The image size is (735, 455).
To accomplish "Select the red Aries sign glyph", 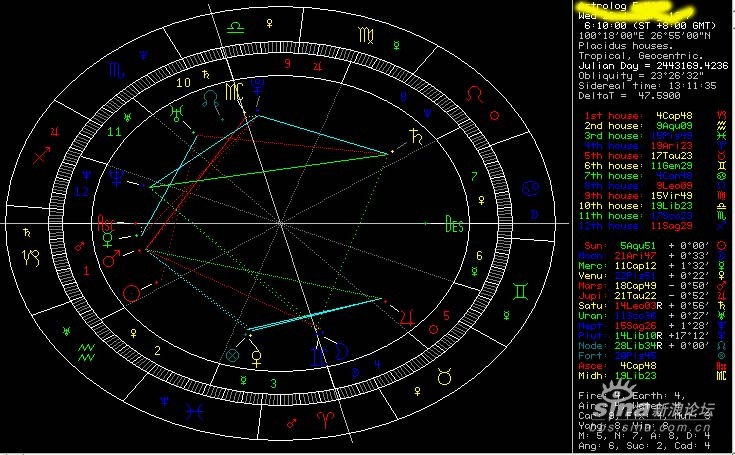I will [x=323, y=418].
